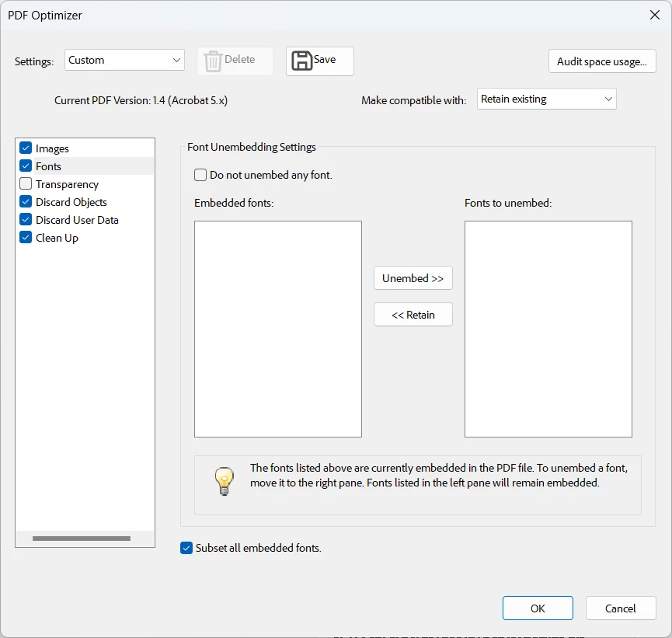Close the PDF Optimizer dialog
Image resolution: width=672 pixels, height=638 pixels.
(654, 15)
